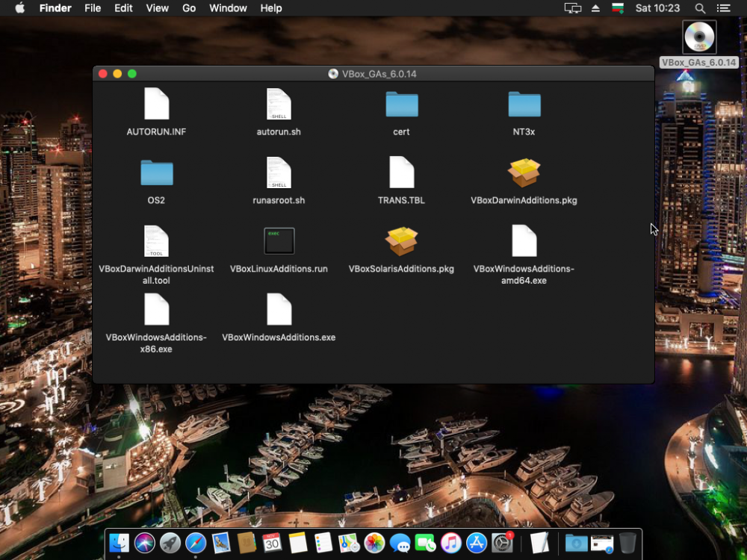Open FaceTime from the Dock
Viewport: 747px width, 560px height.
coord(426,543)
